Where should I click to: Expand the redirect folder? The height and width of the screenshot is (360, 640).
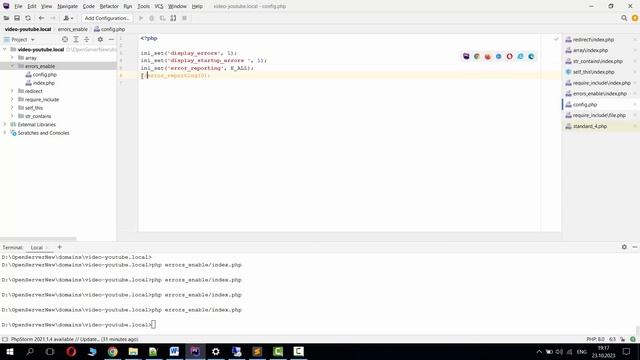point(12,91)
